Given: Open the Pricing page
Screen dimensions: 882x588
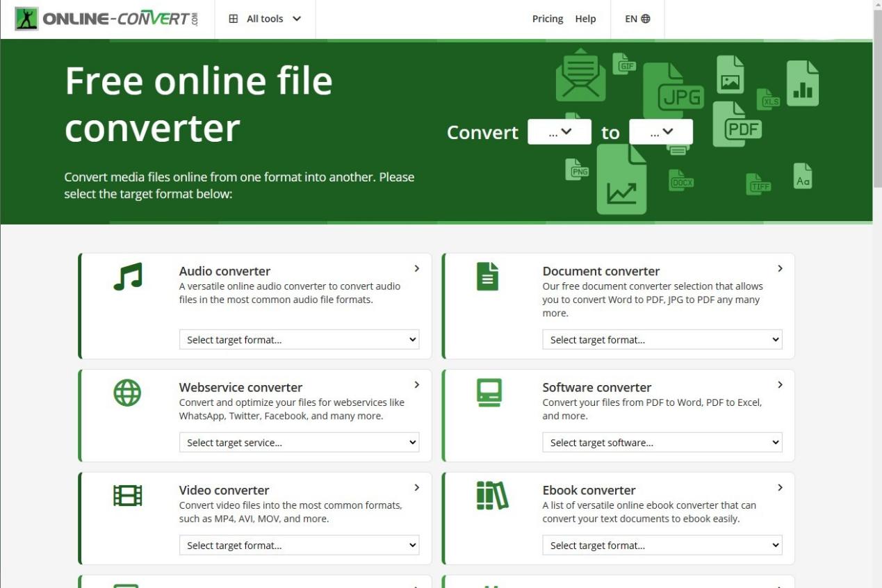Looking at the screenshot, I should 548,19.
